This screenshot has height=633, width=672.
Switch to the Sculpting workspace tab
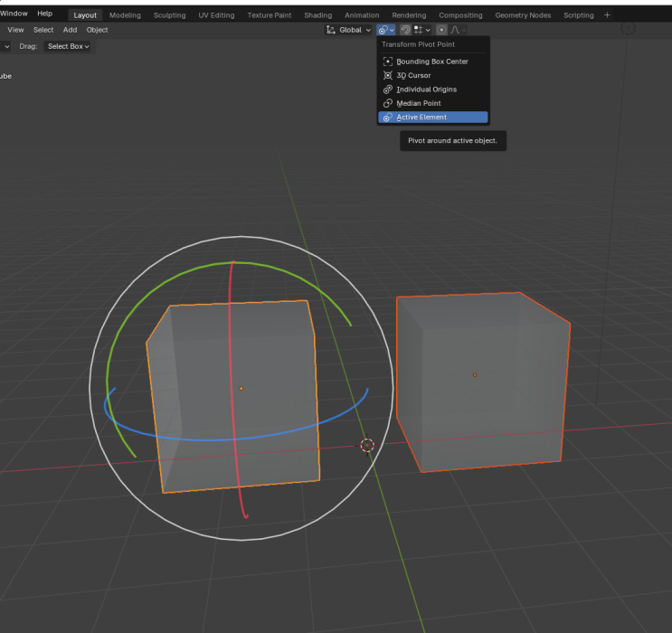pos(169,15)
